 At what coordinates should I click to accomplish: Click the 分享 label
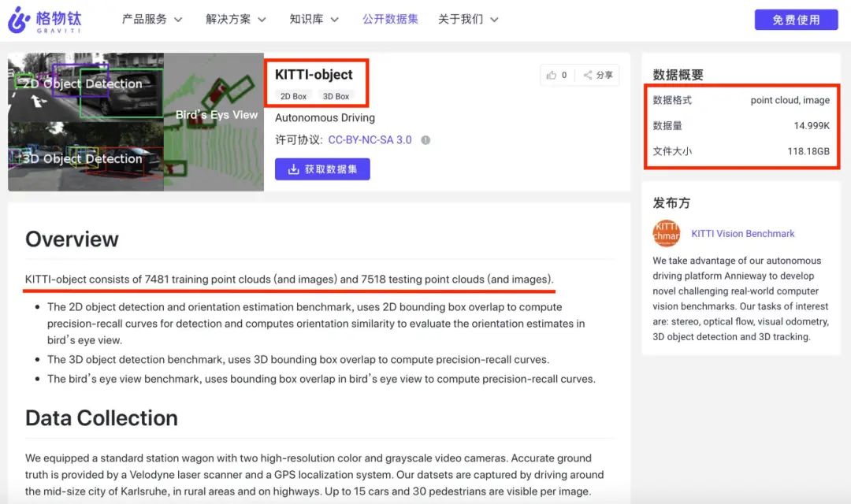(604, 76)
